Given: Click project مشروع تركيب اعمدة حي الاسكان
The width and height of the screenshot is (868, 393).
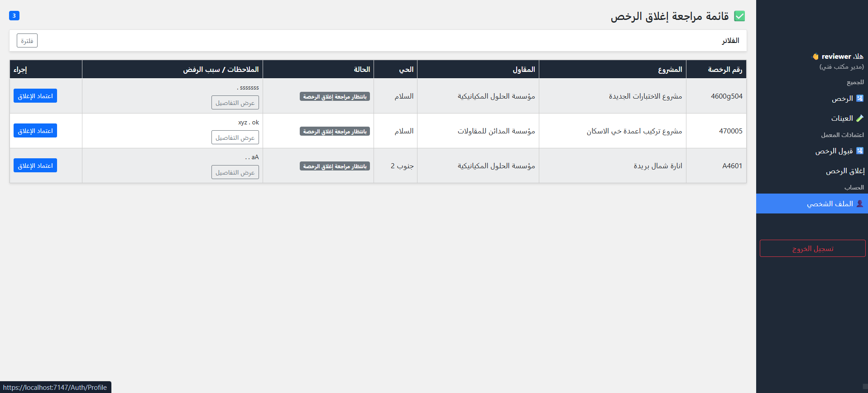Looking at the screenshot, I should coord(634,131).
